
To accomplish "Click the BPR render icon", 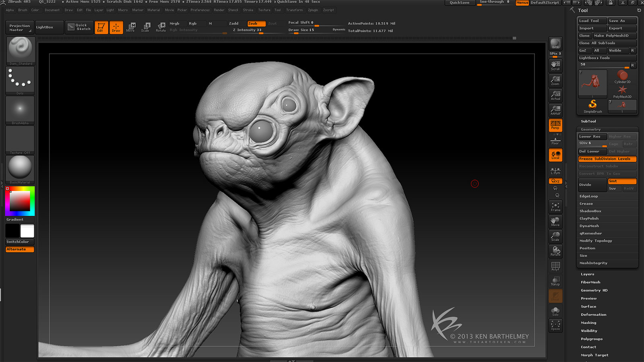I will (555, 43).
